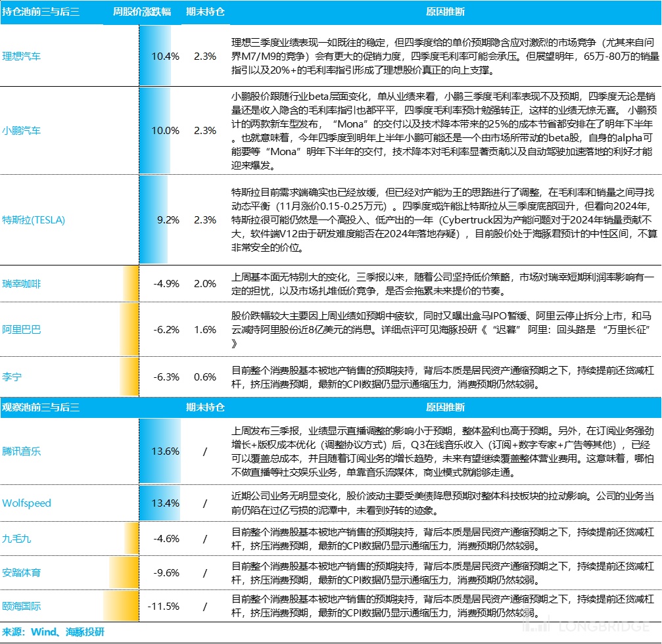
Task: Click 理想汽车's 2.3% position value
Action: tap(204, 56)
